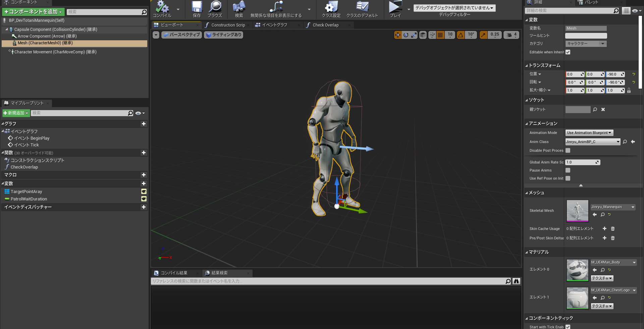644x329 pixels.
Task: Click the Lit (ライティングあり) view mode button
Action: [x=223, y=35]
